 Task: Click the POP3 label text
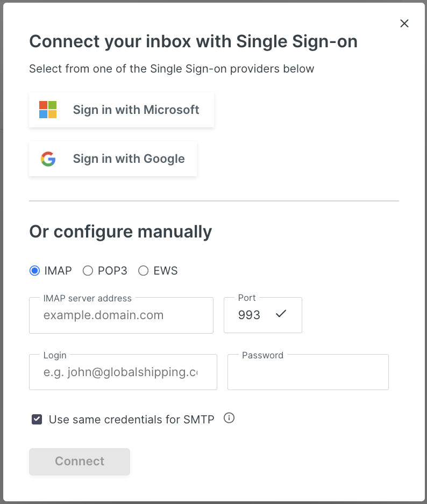click(x=112, y=271)
